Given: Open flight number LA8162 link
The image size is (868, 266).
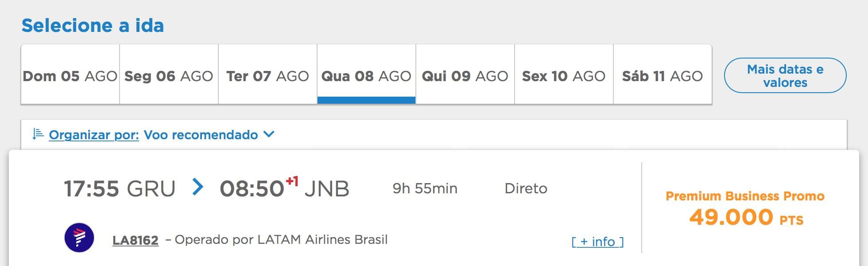Looking at the screenshot, I should coord(136,240).
